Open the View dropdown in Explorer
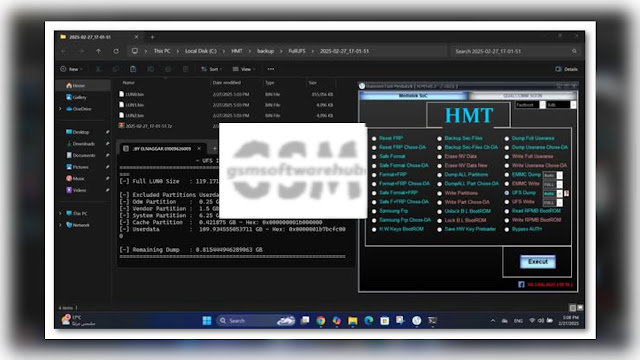The image size is (640, 360). [x=244, y=69]
